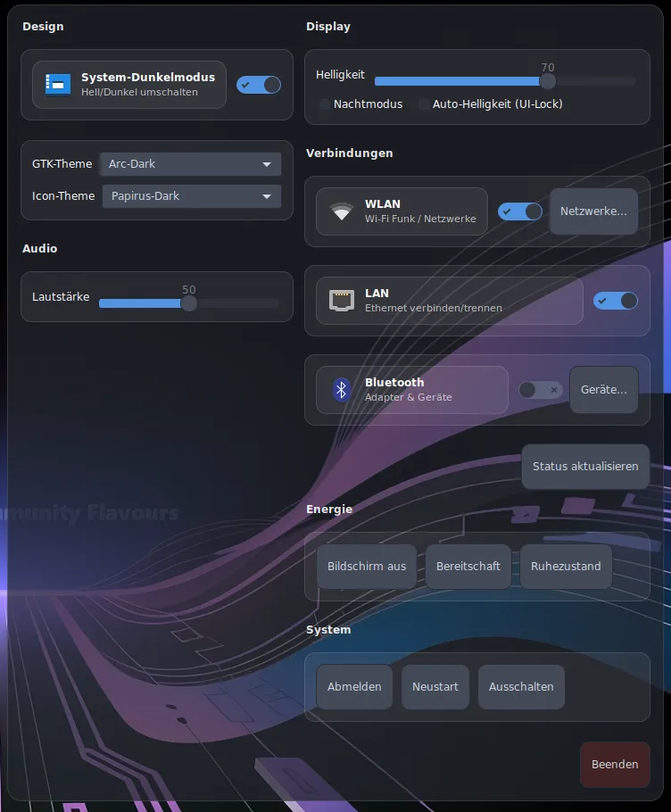671x812 pixels.
Task: Check the Nachtmodus checkbox
Action: tap(326, 104)
